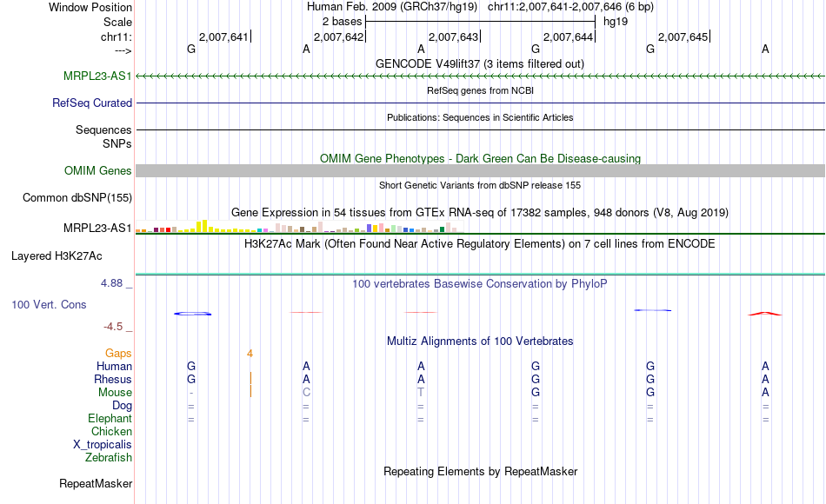Click the T base in the Mouse row
Image resolution: width=826 pixels, height=504 pixels.
420,393
